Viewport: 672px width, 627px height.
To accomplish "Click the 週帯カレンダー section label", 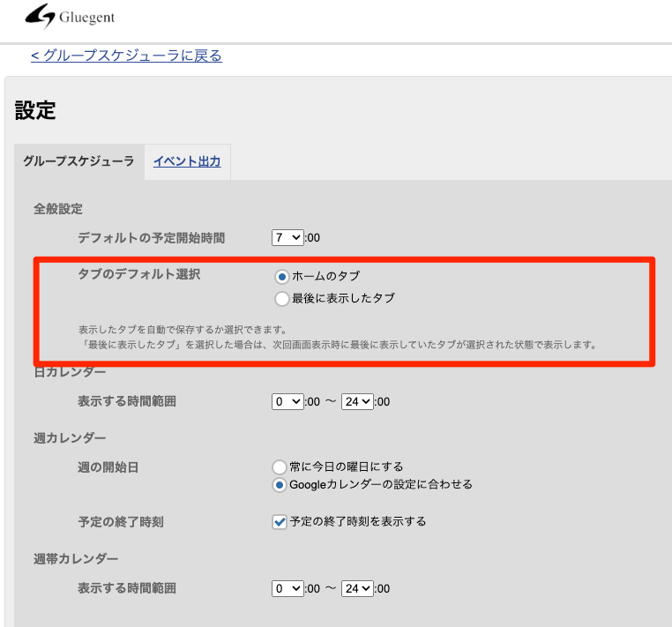I will [x=76, y=559].
